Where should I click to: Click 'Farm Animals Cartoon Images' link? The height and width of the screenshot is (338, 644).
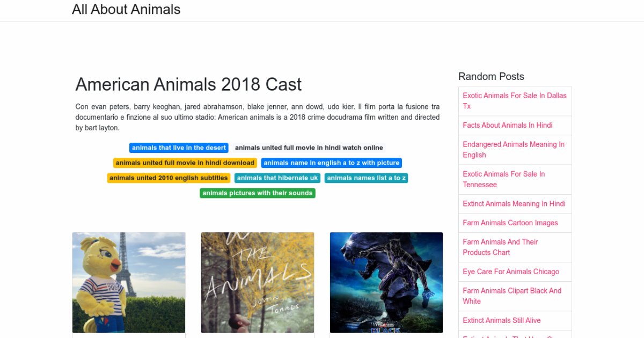[x=510, y=223]
